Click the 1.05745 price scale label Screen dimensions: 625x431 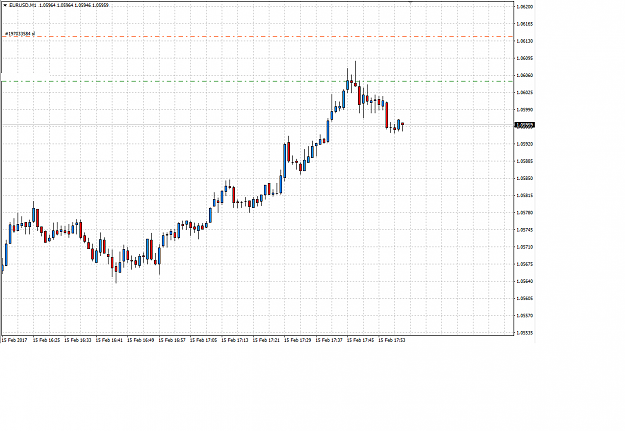point(525,230)
